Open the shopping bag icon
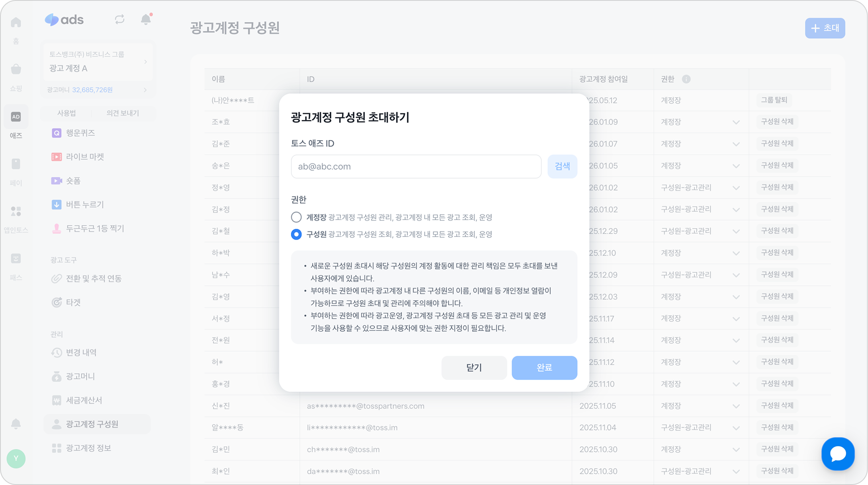 (16, 70)
